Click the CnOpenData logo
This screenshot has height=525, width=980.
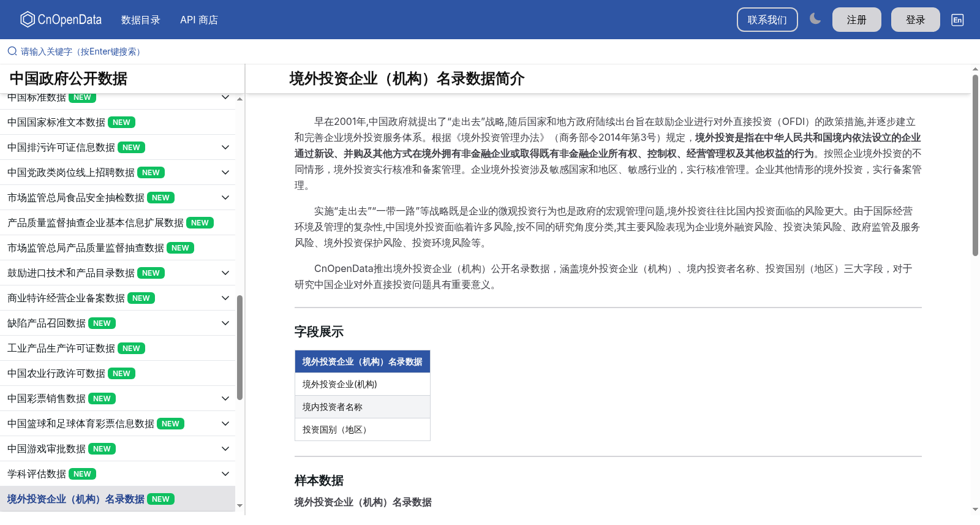(x=61, y=20)
